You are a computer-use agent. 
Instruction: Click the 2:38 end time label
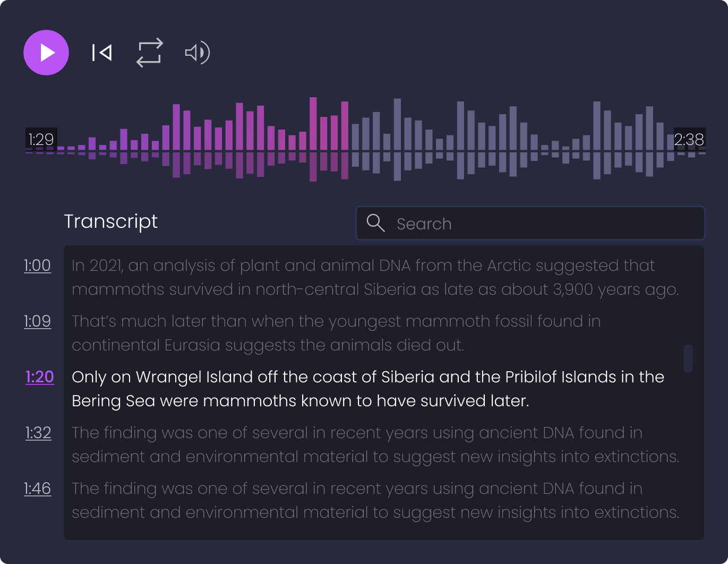coord(689,139)
